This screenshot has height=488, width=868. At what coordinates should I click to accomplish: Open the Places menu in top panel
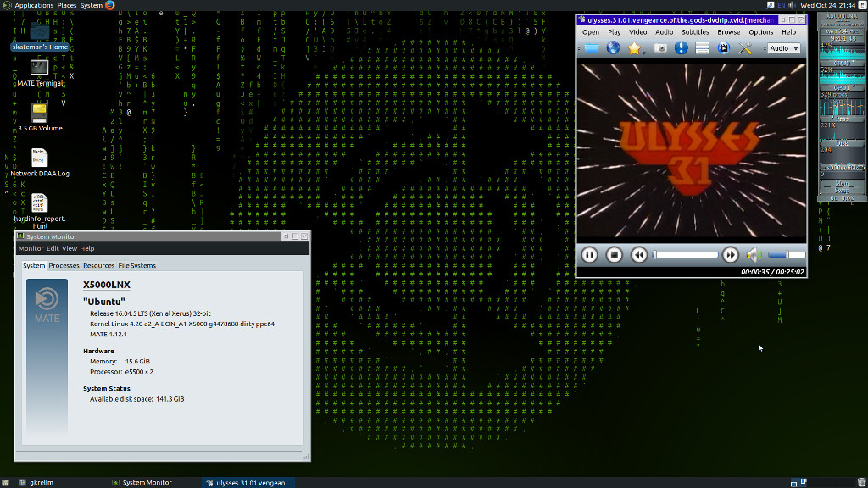pyautogui.click(x=66, y=5)
